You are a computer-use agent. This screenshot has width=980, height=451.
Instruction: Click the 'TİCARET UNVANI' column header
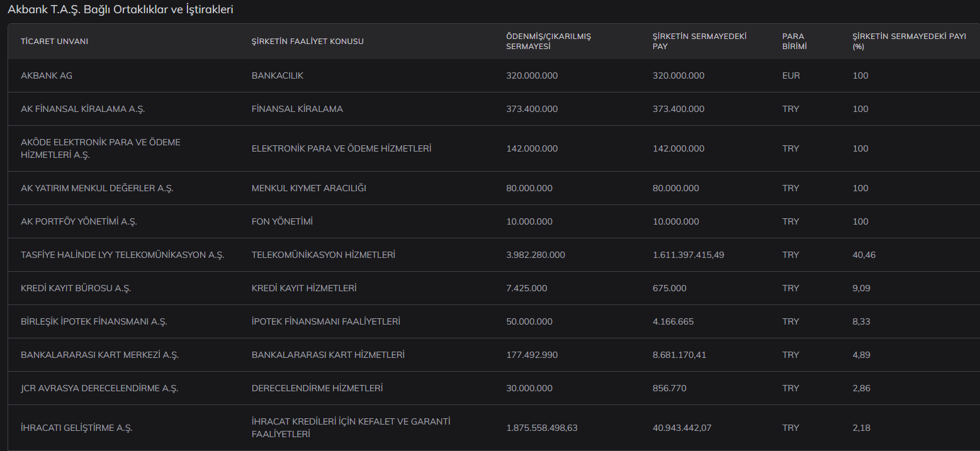click(54, 42)
